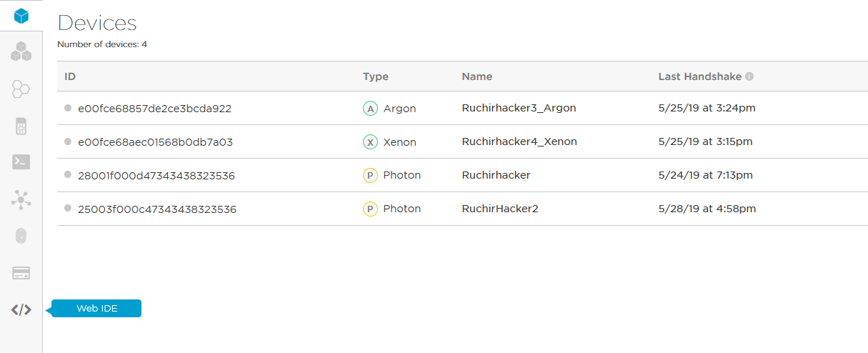Go to the SIM cards sidebar icon
The width and height of the screenshot is (868, 353).
(x=21, y=126)
